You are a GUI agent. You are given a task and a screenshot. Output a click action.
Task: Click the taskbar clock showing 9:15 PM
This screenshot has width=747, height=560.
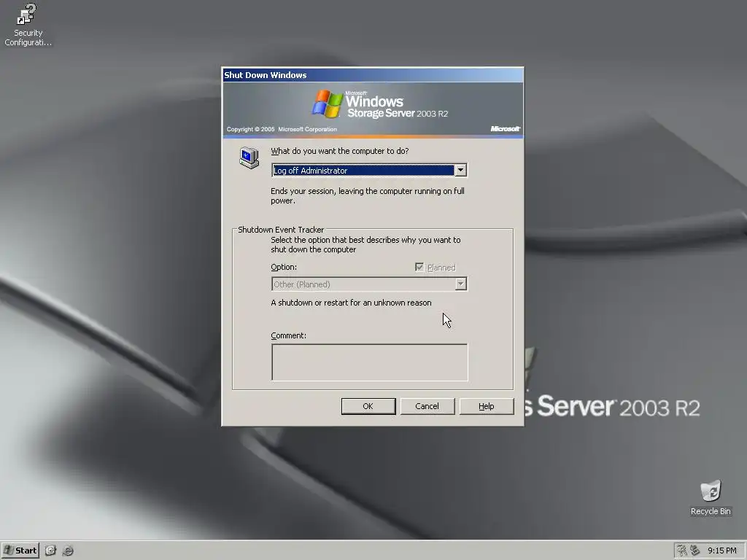pos(721,551)
